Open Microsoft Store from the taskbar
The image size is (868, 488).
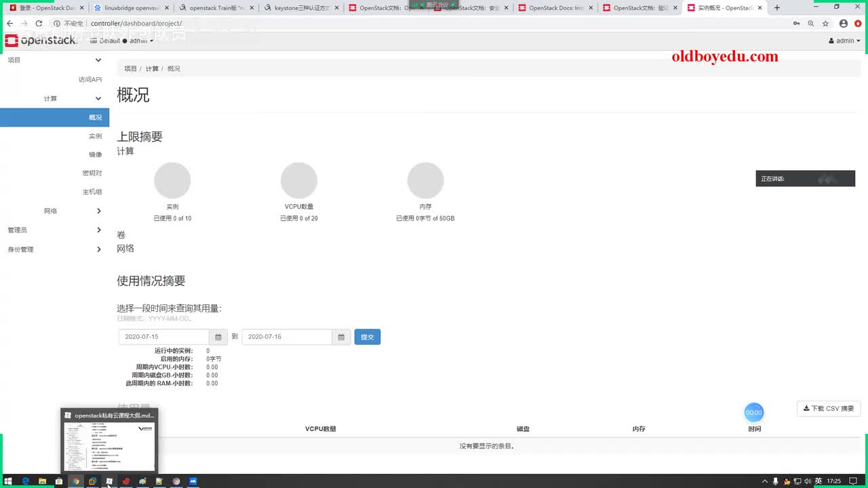click(x=59, y=481)
